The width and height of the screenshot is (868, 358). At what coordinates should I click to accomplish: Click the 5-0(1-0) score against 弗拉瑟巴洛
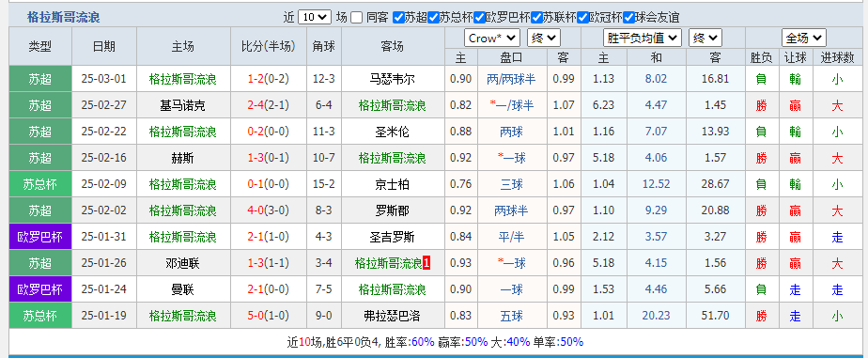tap(269, 316)
